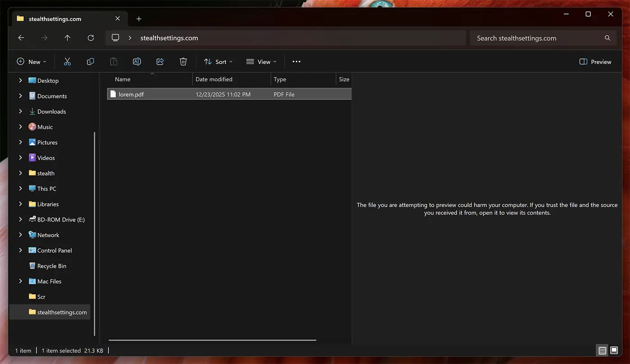
Task: Open the View dropdown menu
Action: (x=261, y=62)
